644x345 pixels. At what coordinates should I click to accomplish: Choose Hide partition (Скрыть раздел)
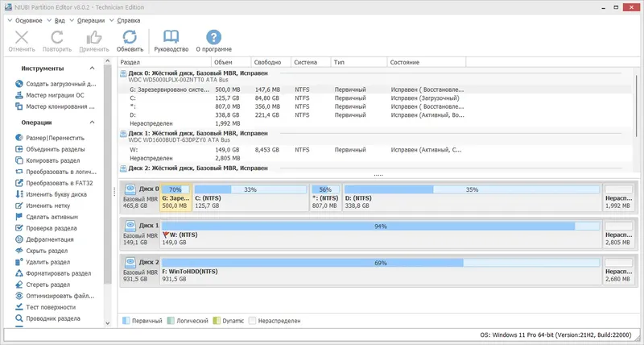[42, 251]
